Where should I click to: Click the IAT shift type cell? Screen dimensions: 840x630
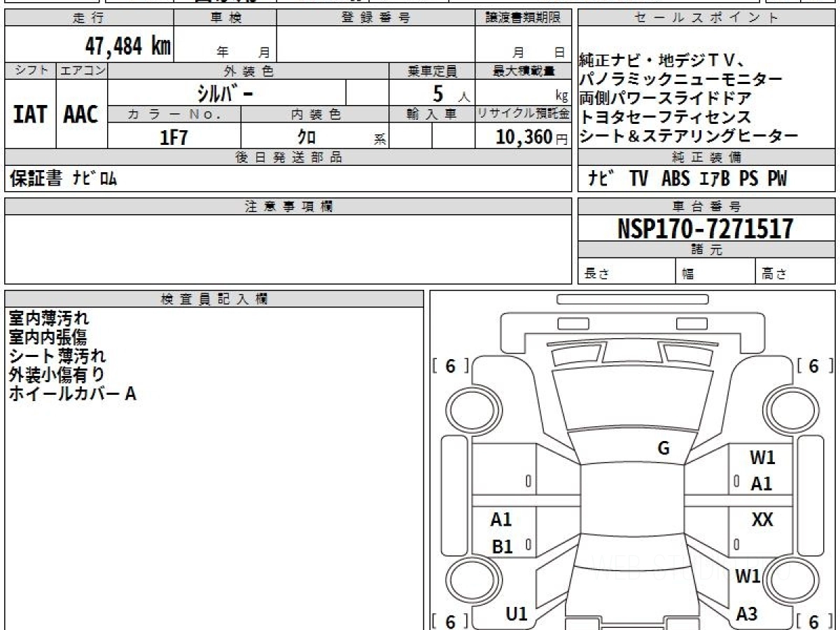(x=30, y=114)
